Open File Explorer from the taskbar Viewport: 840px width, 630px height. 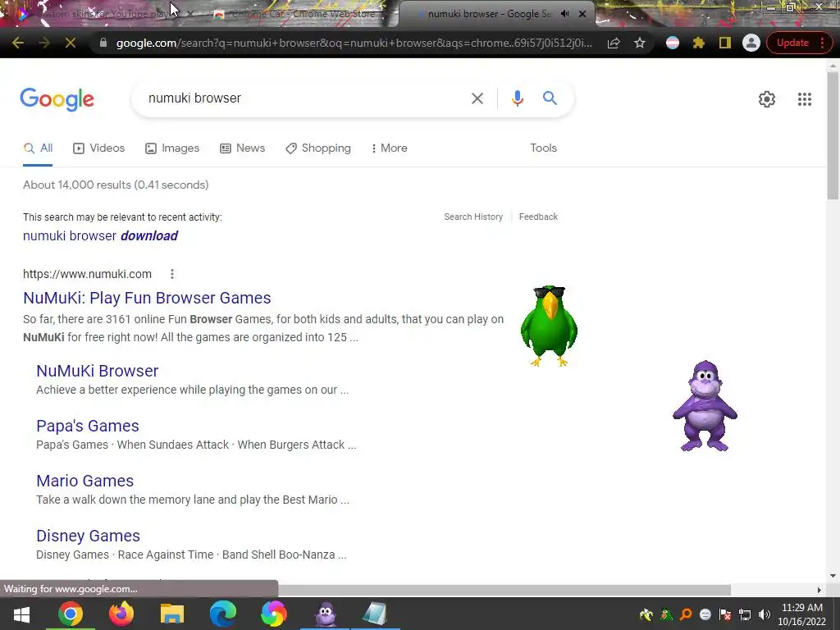(x=172, y=614)
